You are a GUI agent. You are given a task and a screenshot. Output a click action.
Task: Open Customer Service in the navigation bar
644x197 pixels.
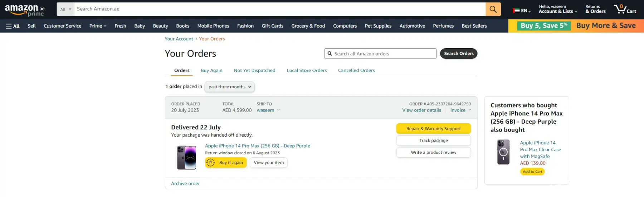(x=62, y=26)
